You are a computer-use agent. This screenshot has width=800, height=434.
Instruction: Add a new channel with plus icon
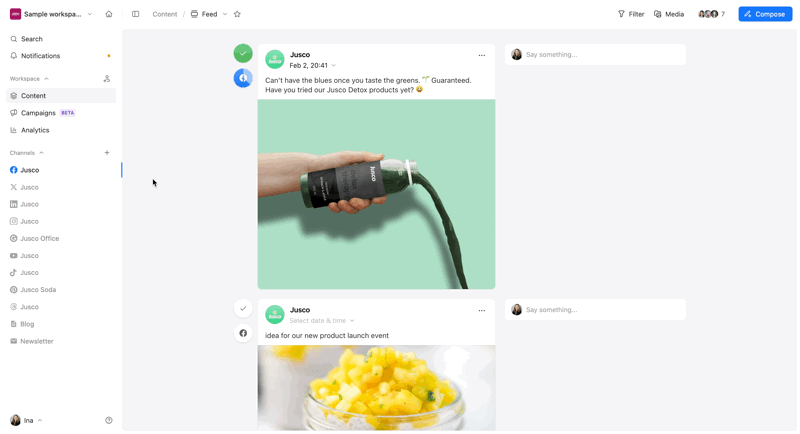click(107, 152)
